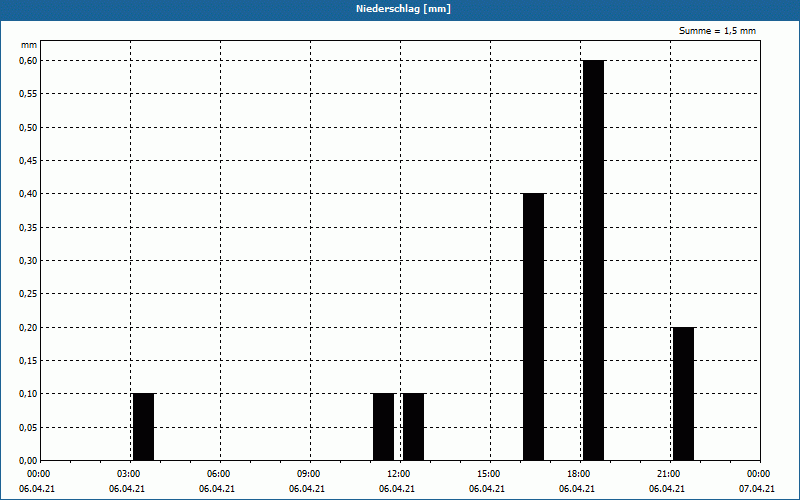Click the 0,20 mm bar after 21:00

684,394
